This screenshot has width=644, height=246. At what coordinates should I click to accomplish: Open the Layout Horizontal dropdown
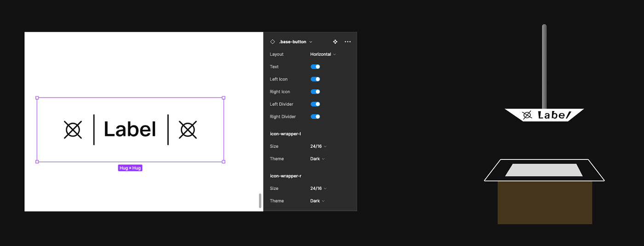(323, 54)
